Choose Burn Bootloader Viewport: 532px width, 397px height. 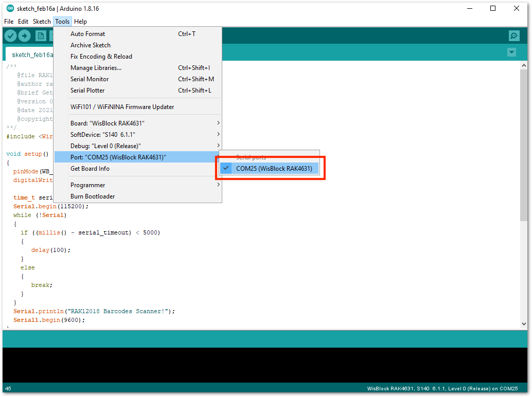(138, 196)
